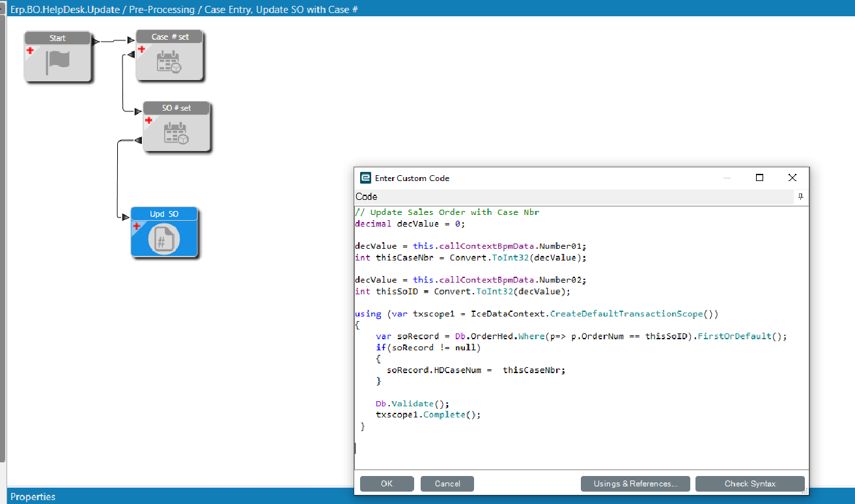
Task: Click the Enter Custom Code title text
Action: pos(412,178)
